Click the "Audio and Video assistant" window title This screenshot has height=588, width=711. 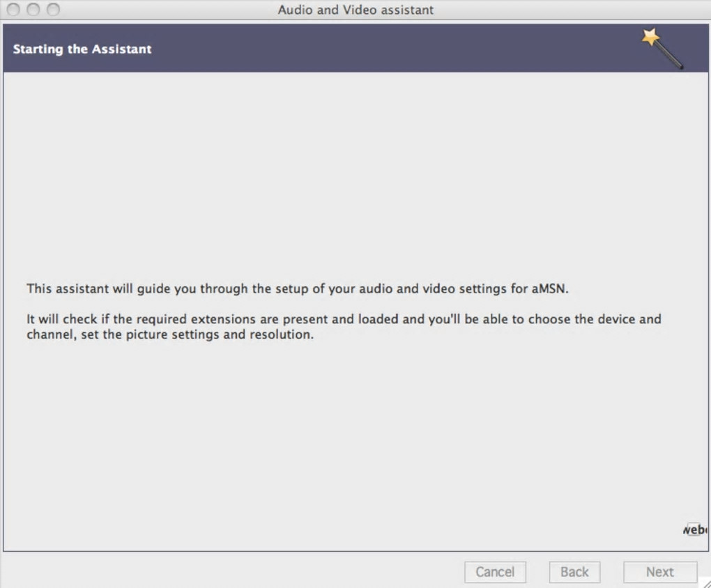[355, 10]
